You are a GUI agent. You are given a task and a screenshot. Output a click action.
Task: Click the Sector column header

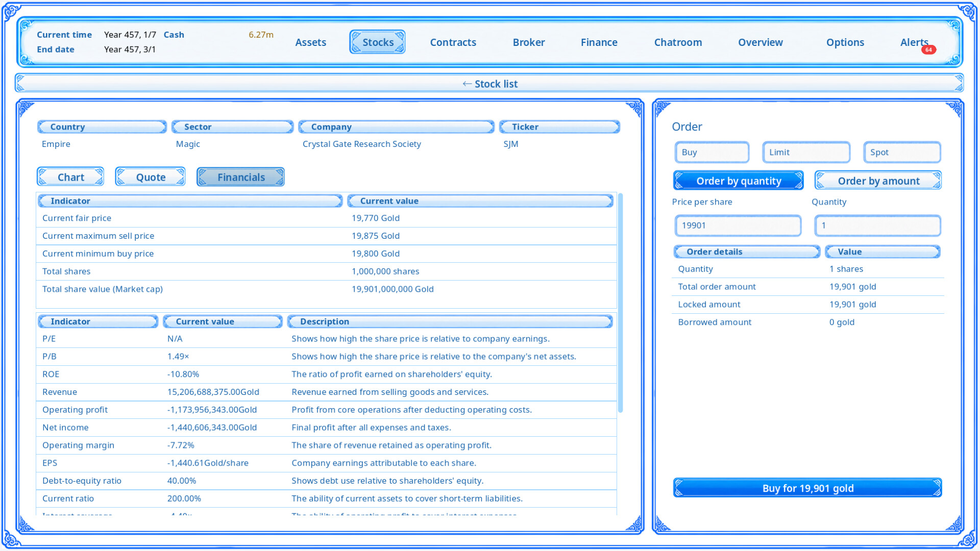click(233, 127)
